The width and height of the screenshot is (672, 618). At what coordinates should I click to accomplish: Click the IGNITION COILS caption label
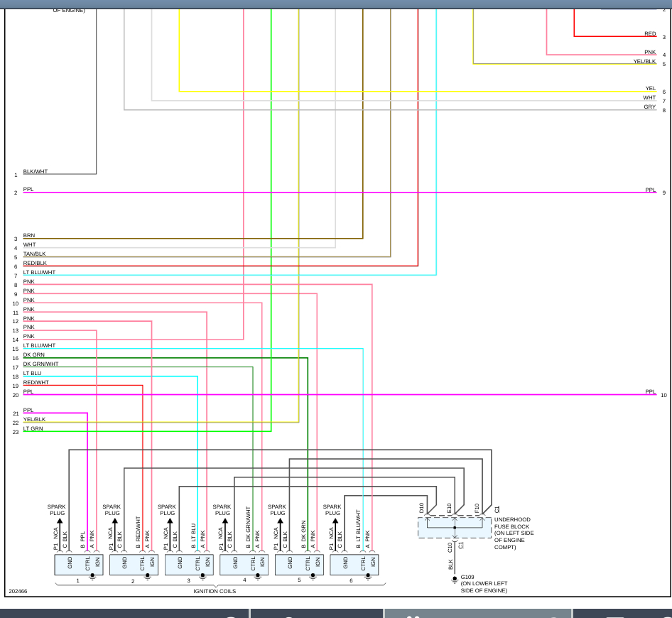coord(215,591)
